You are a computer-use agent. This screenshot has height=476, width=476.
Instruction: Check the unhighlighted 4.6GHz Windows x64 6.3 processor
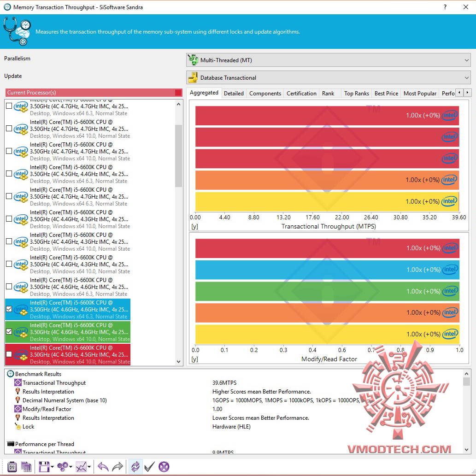click(9, 287)
